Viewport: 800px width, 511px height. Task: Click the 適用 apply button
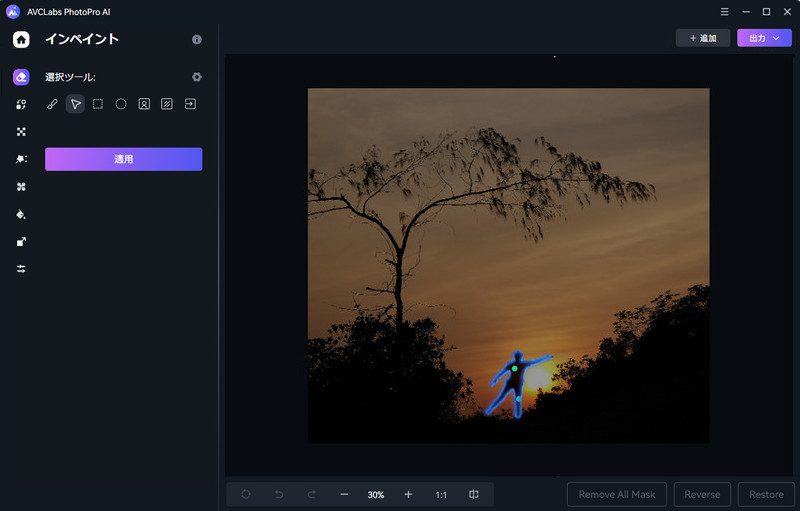click(123, 159)
